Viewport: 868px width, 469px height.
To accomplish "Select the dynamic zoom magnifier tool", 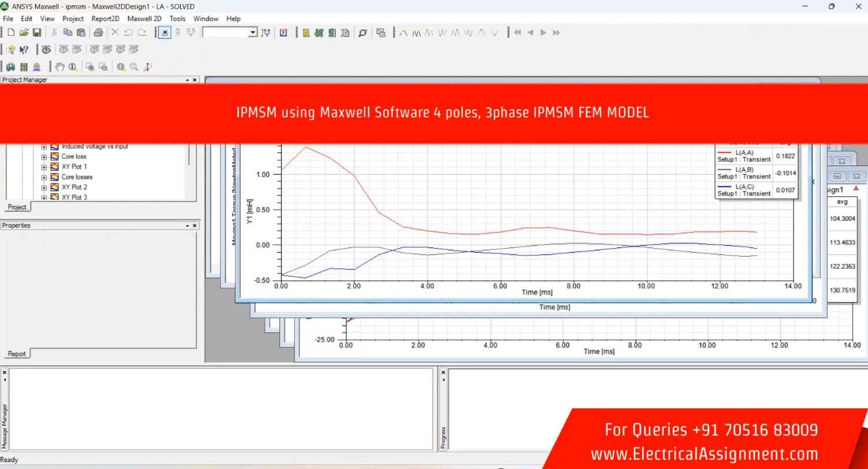I will coord(73,67).
